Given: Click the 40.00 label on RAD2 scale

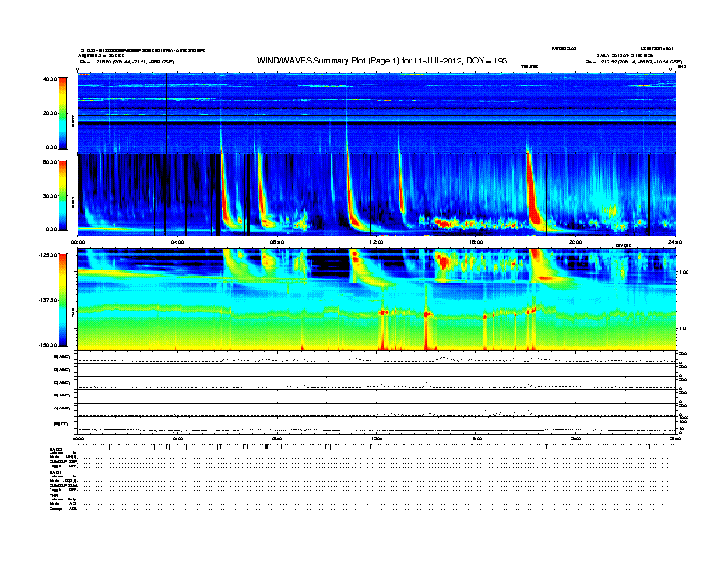Looking at the screenshot, I should pyautogui.click(x=50, y=79).
